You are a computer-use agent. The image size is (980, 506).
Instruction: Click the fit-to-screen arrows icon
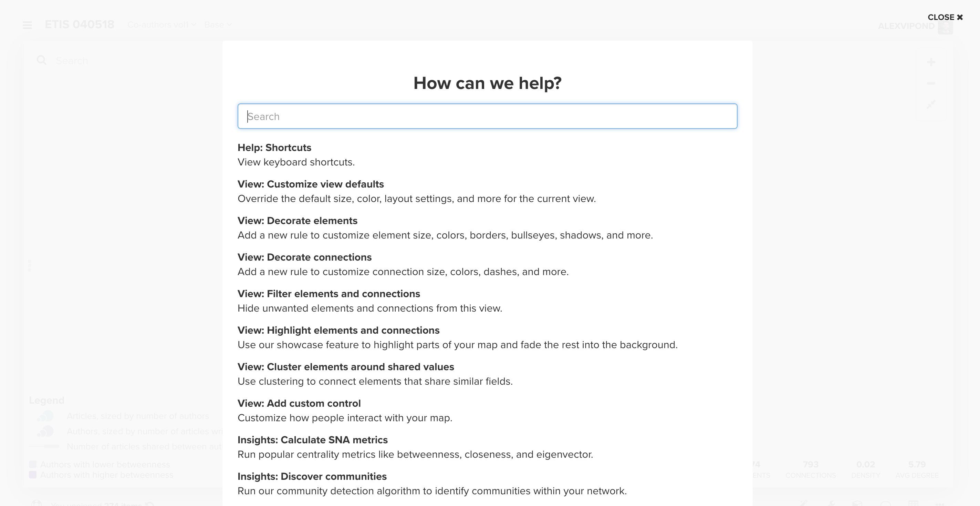931,104
